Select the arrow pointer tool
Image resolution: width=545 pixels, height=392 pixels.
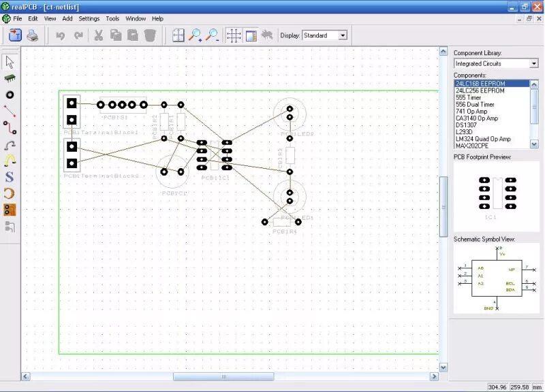10,62
